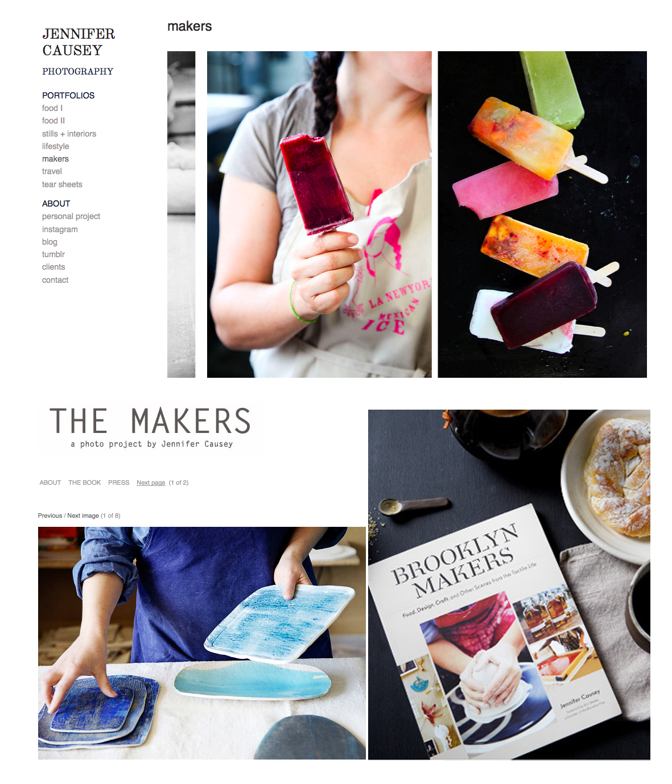Image resolution: width=672 pixels, height=784 pixels.
Task: Go to the blog link
Action: coord(50,242)
